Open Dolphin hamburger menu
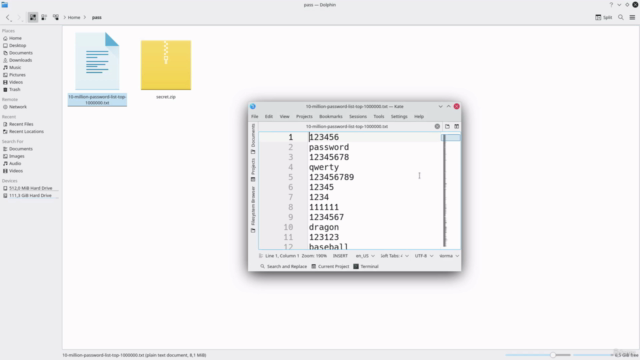This screenshot has width=640, height=360. click(632, 18)
